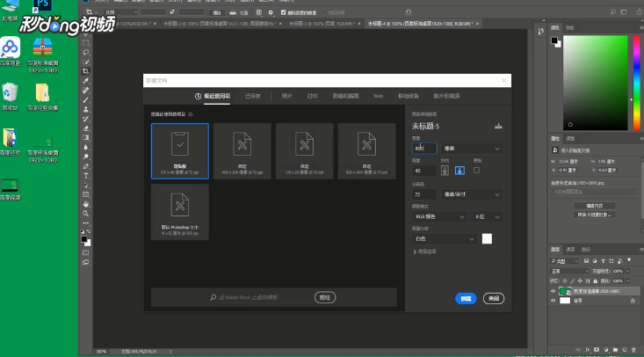644x357 pixels.
Task: Select the Rectangle shape tool
Action: point(86,194)
